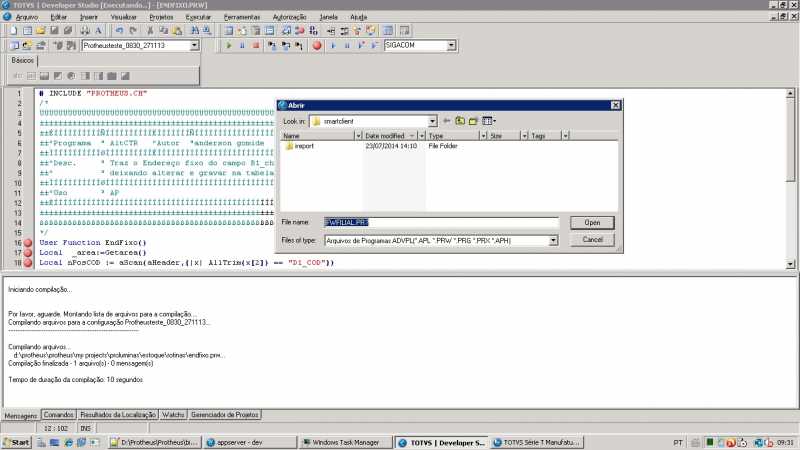Click the green Run execution arrow icon
Viewport: 800px width, 450px height.
(x=229, y=45)
